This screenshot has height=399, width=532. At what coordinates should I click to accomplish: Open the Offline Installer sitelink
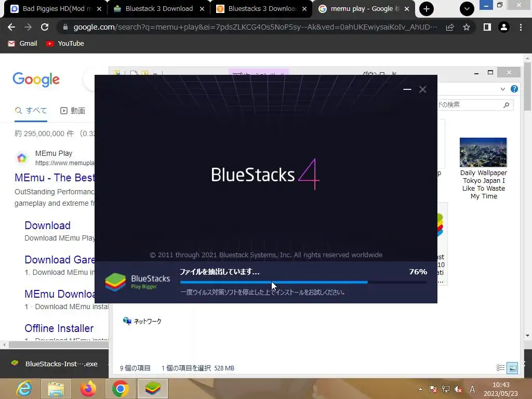pos(59,328)
